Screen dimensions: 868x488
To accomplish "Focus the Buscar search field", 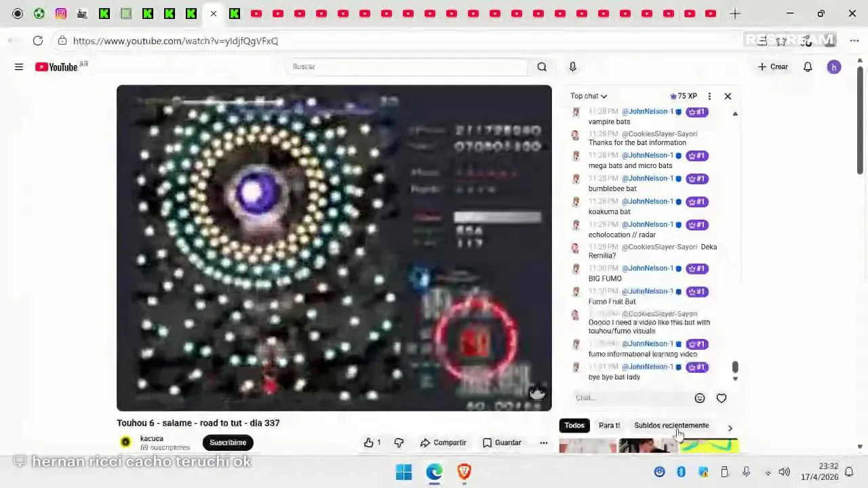I will (407, 66).
